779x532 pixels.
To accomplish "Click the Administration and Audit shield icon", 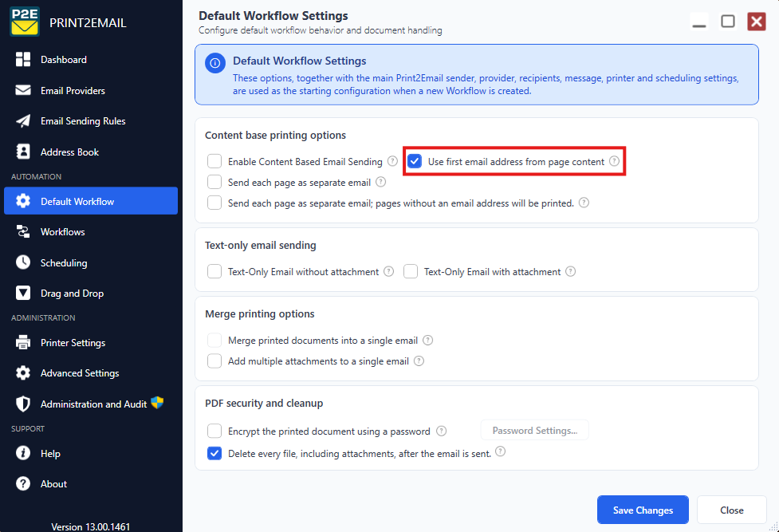I will 23,404.
